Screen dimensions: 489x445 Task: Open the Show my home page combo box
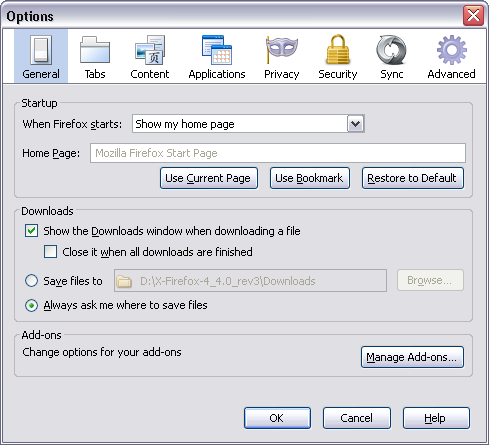(248, 124)
